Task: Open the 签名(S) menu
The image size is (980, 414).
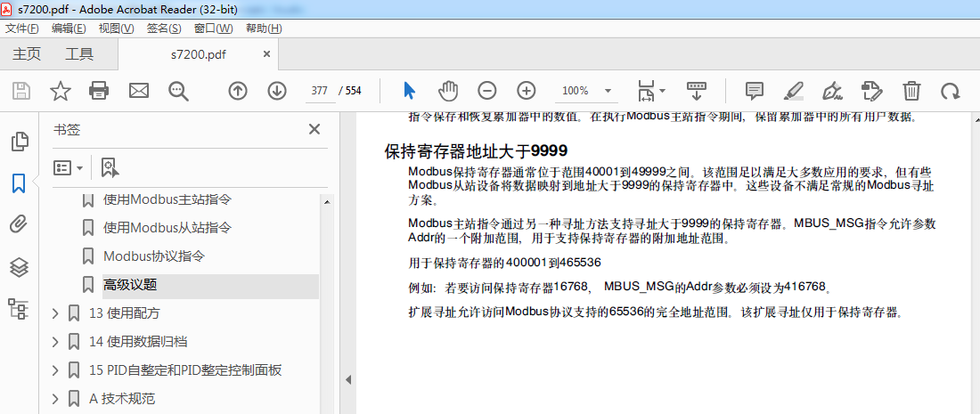Action: pyautogui.click(x=164, y=28)
